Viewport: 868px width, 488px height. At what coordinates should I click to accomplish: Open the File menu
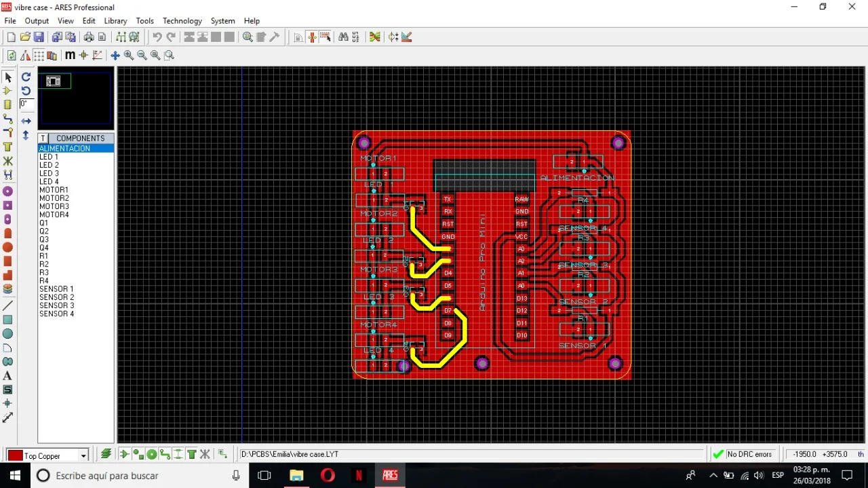(10, 21)
